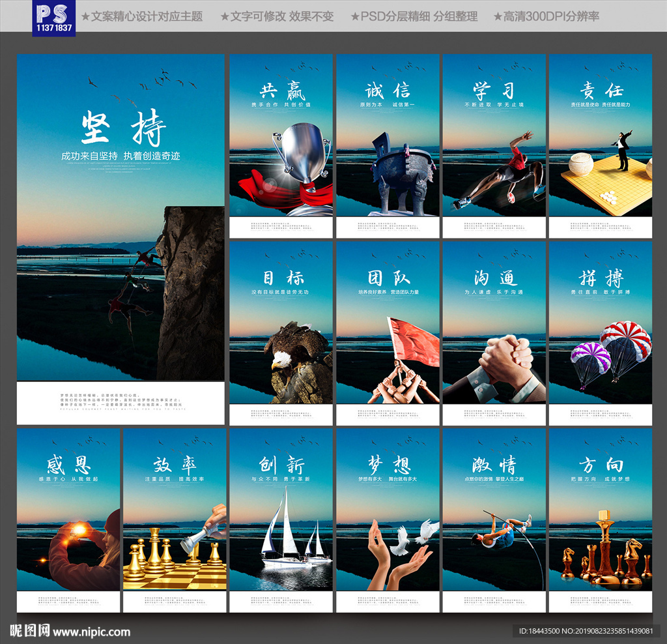The height and width of the screenshot is (644, 667).
Task: Click the description paragraph under 坚持 poster
Action: (123, 402)
